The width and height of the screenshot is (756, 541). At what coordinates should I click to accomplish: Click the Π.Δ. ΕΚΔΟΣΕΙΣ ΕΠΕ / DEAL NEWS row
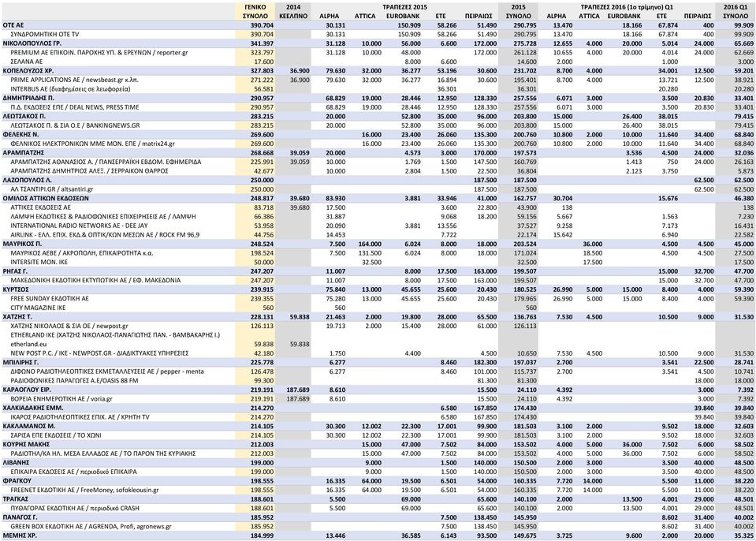click(x=378, y=107)
